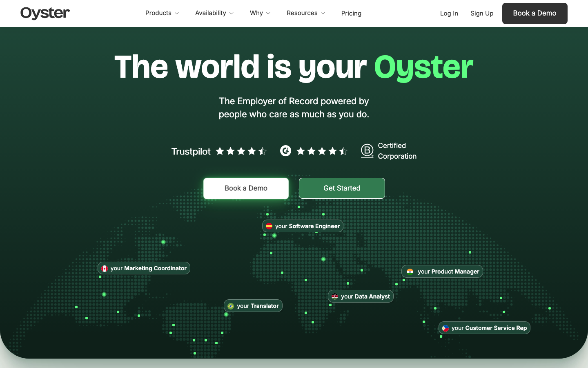Select the your Data Analyst tag
The image size is (588, 368).
click(x=361, y=296)
